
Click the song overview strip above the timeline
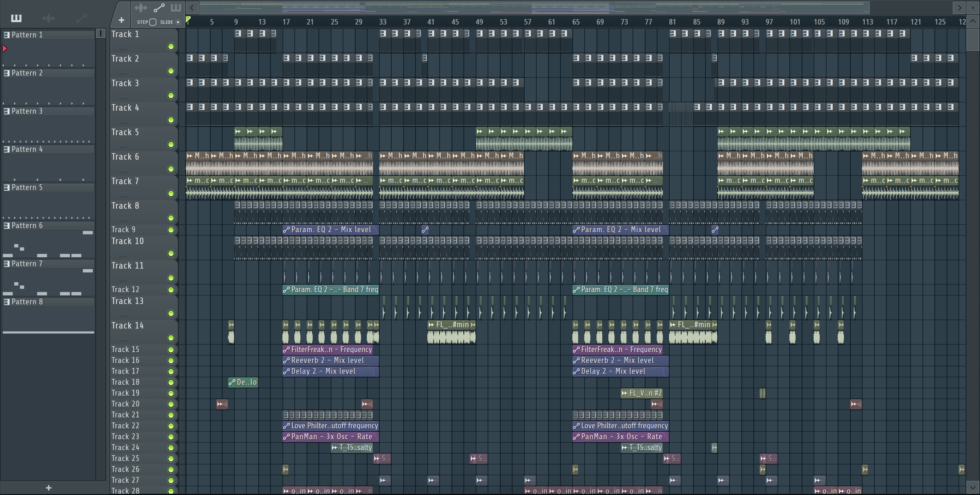[x=535, y=7]
